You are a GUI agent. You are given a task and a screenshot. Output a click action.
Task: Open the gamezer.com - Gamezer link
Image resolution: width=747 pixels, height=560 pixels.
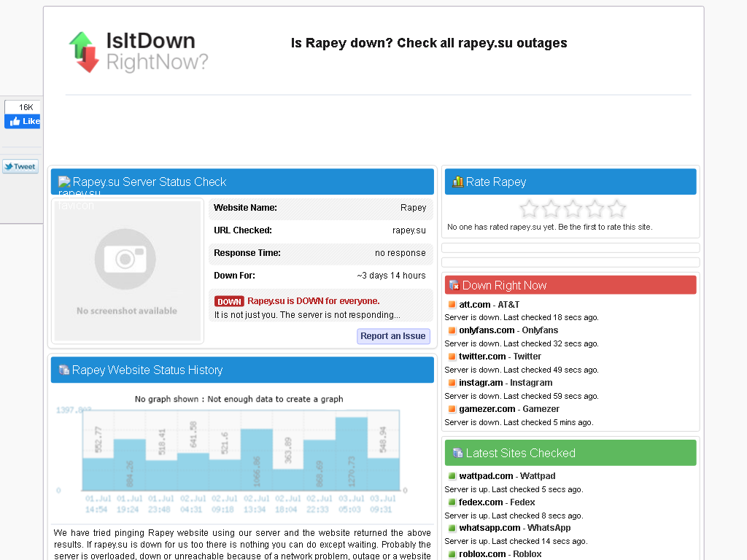pos(508,408)
